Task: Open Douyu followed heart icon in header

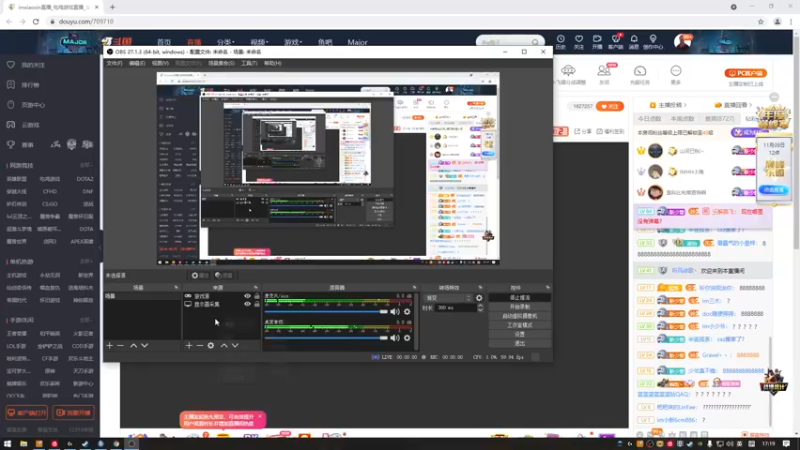Action: click(579, 42)
